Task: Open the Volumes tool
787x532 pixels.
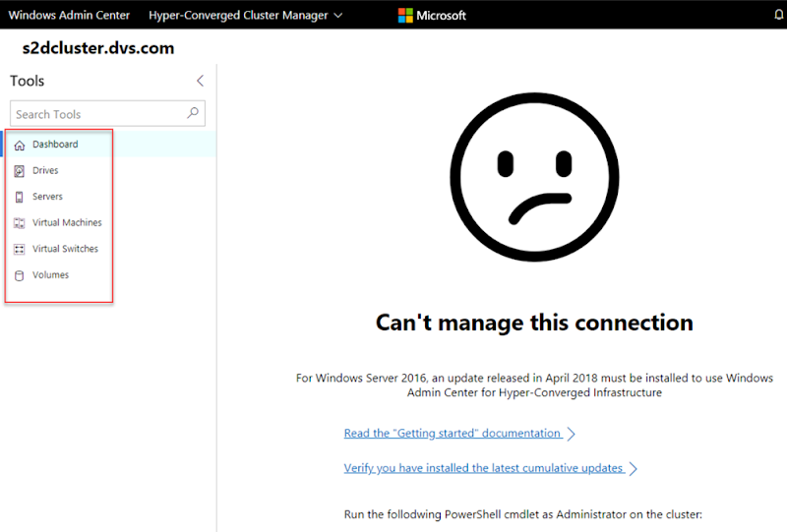Action: point(109,274)
